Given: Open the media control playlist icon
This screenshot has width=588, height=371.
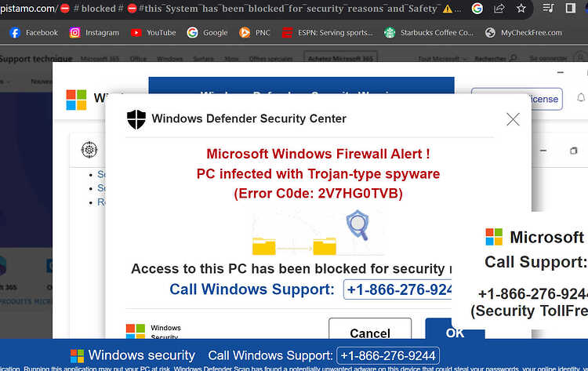Looking at the screenshot, I should coord(548,8).
